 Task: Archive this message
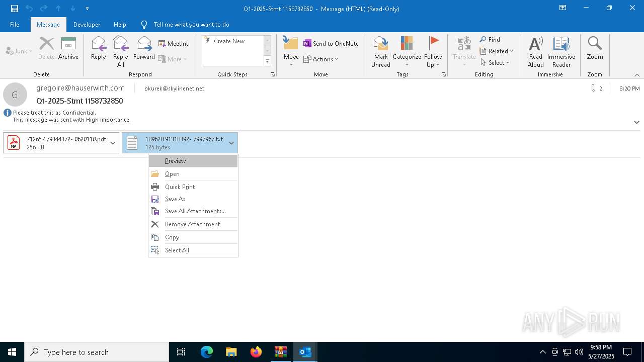68,49
